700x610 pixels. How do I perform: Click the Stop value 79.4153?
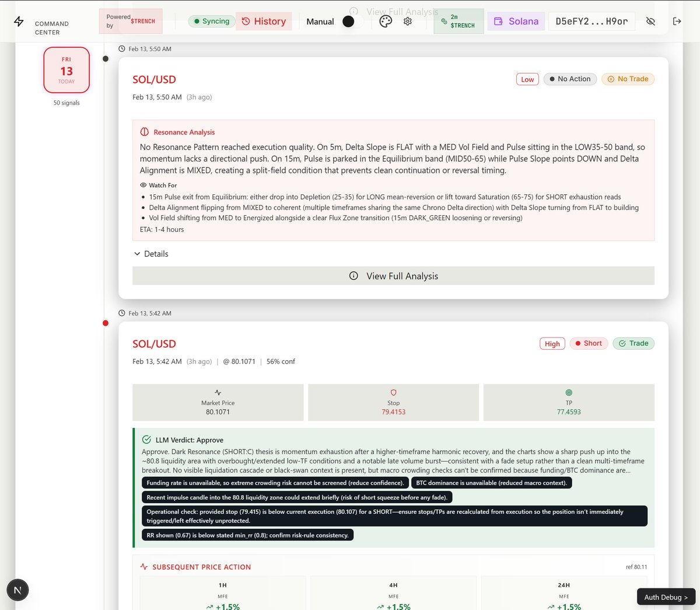tap(393, 412)
